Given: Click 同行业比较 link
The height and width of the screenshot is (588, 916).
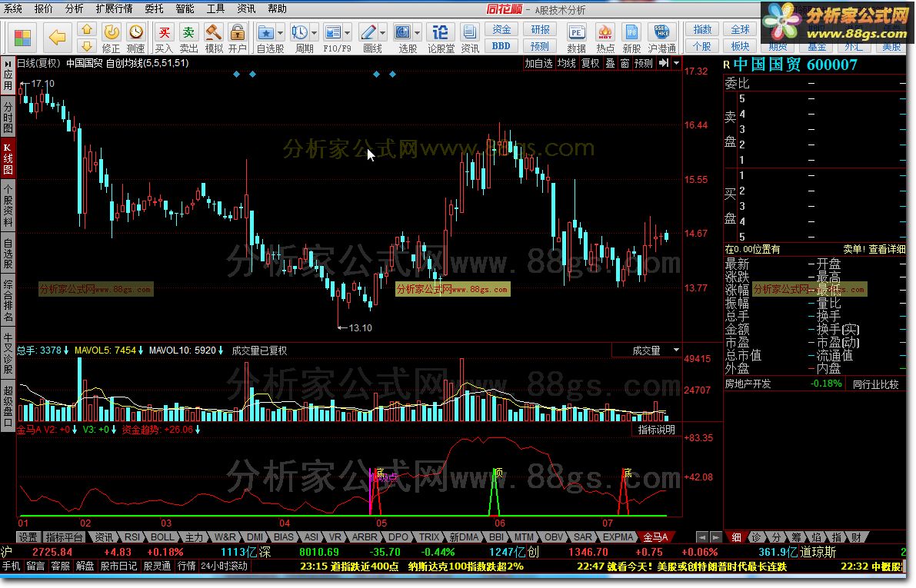Looking at the screenshot, I should 875,384.
